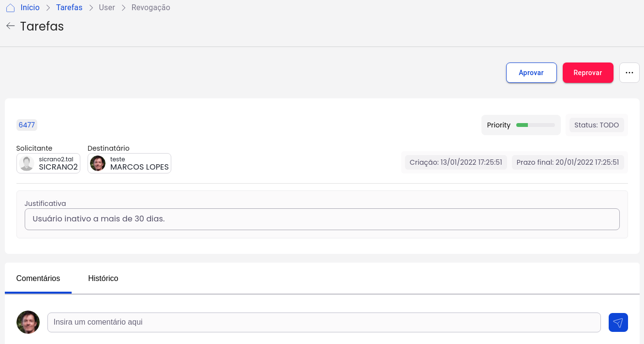The image size is (644, 344).
Task: Click SICRANO2 requester avatar
Action: click(x=27, y=163)
